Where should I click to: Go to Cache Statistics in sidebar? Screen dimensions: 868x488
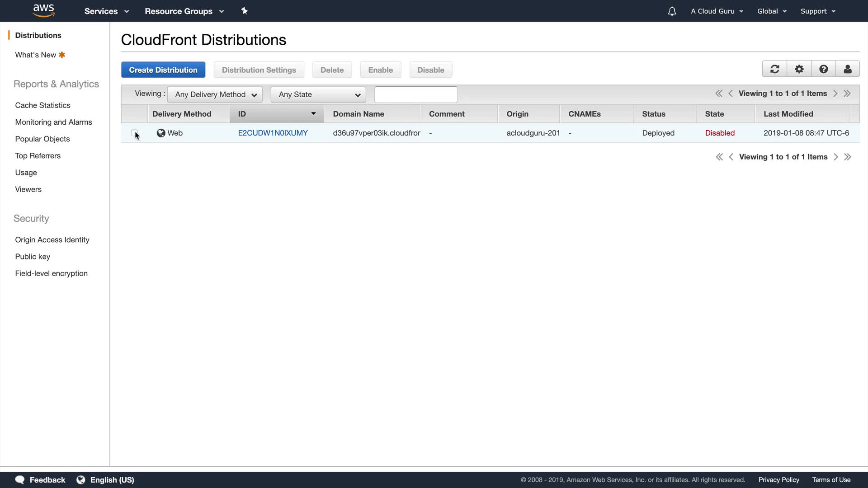coord(42,105)
